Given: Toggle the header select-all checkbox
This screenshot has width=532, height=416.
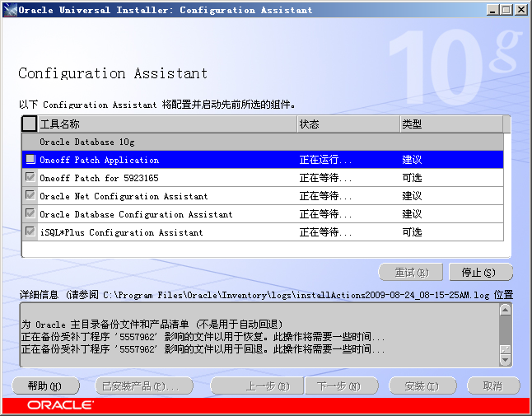Looking at the screenshot, I should click(x=29, y=124).
